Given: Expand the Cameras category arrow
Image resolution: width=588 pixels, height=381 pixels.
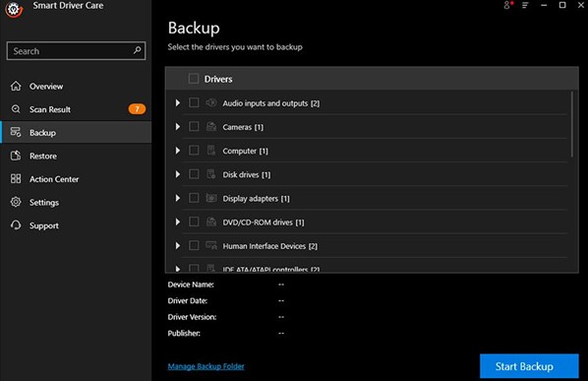Looking at the screenshot, I should pos(178,127).
